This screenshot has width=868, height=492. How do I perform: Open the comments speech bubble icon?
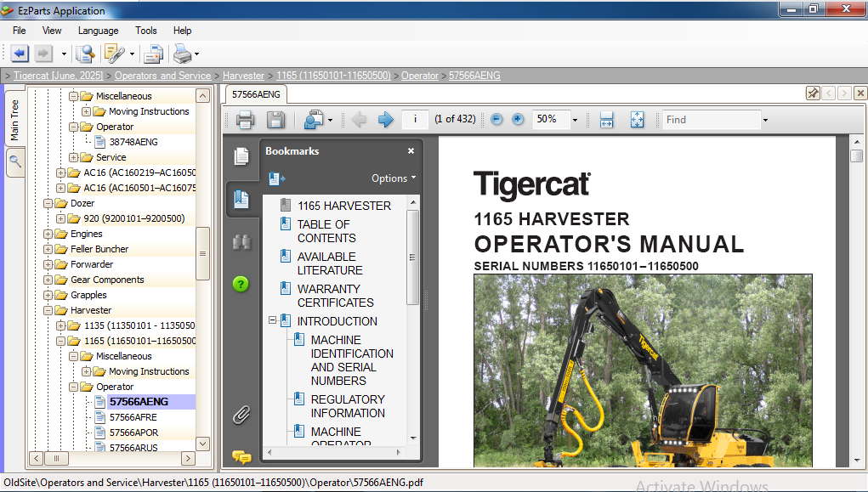[241, 457]
